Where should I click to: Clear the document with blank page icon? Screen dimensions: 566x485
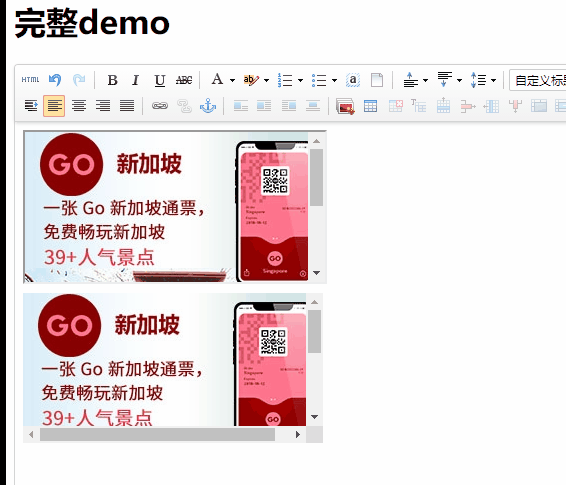pos(377,80)
